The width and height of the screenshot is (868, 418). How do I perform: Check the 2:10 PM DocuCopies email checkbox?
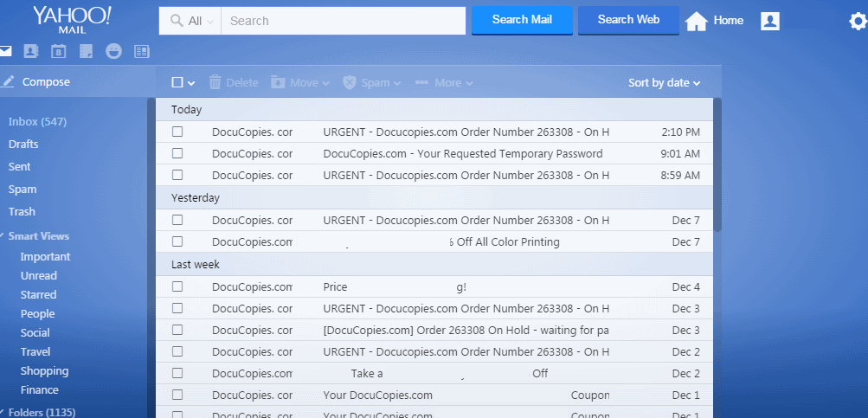point(177,132)
